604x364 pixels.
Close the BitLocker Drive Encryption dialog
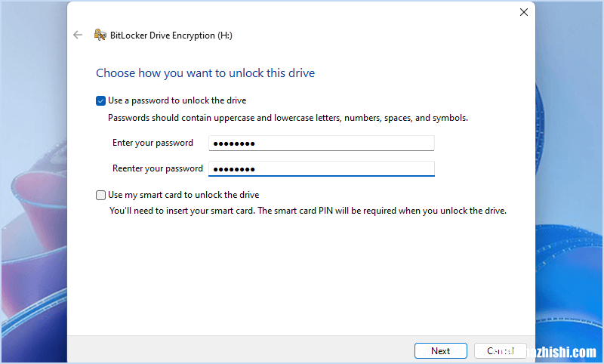tap(523, 12)
